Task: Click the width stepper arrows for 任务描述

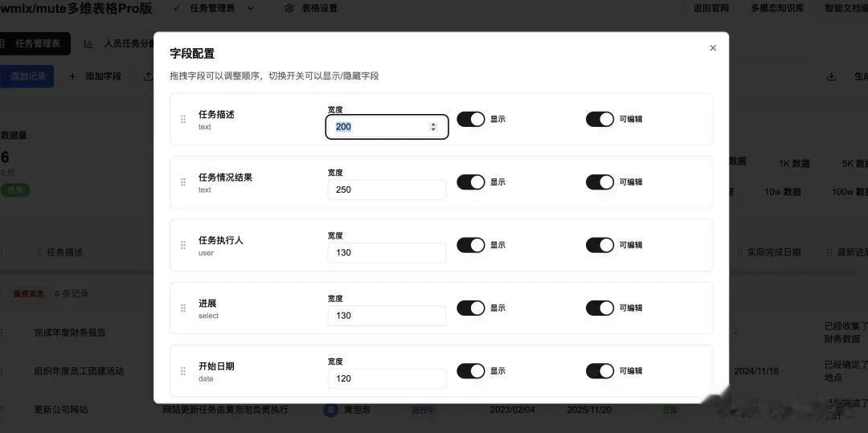Action: click(433, 127)
